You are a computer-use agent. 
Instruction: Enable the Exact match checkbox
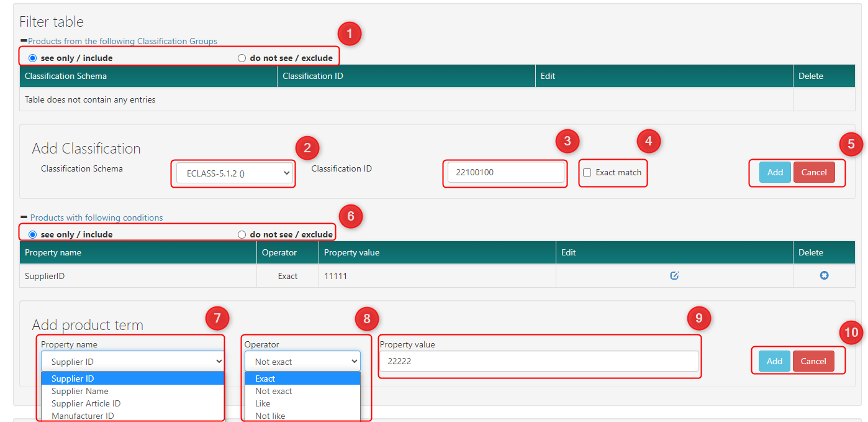pos(587,173)
